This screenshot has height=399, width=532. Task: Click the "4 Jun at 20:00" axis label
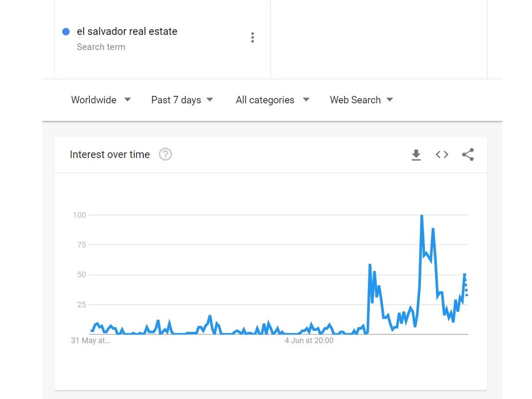pos(309,341)
